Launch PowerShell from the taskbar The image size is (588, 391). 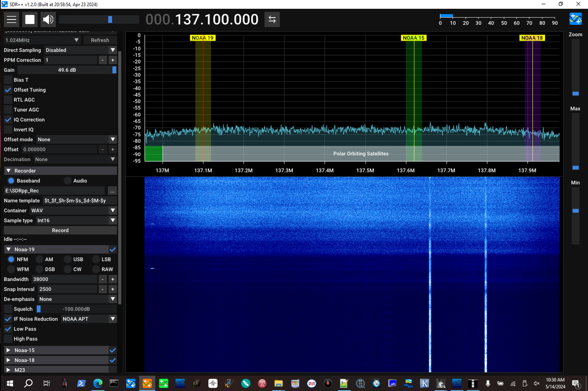(x=81, y=384)
